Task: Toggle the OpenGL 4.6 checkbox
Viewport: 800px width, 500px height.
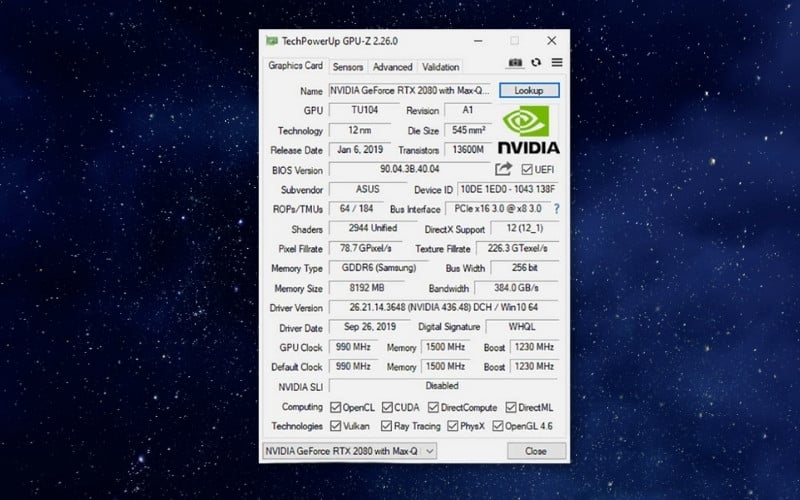Action: [x=497, y=426]
